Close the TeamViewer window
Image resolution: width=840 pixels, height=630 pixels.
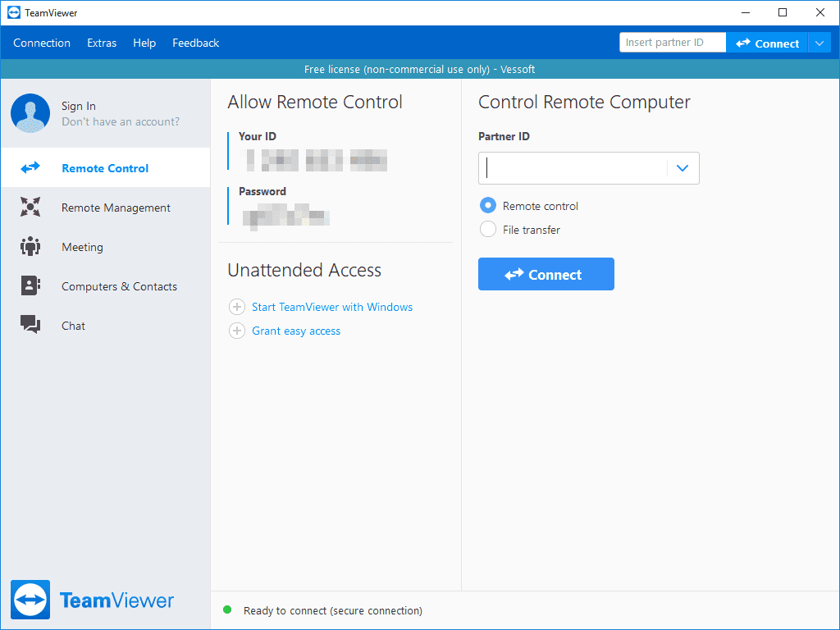[x=820, y=12]
